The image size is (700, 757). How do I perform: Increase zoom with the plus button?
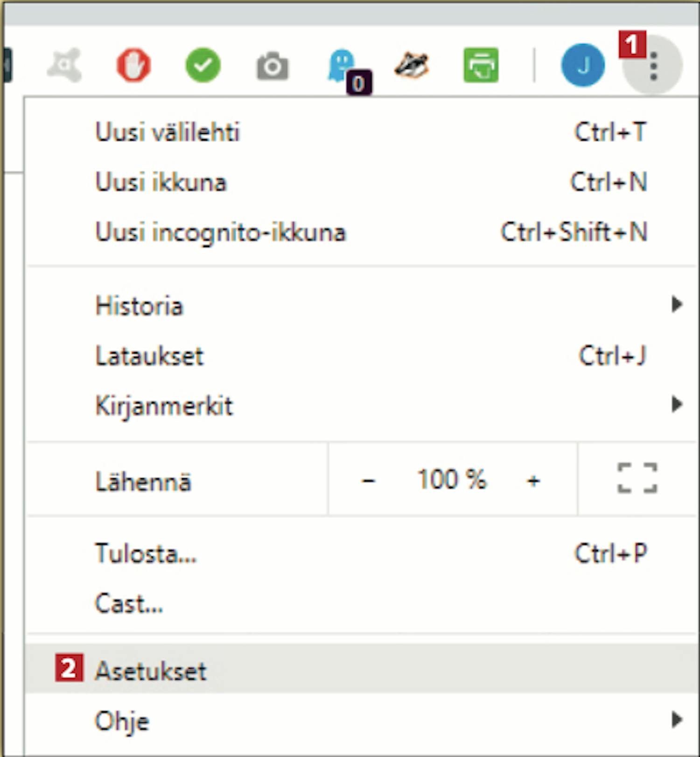point(533,480)
